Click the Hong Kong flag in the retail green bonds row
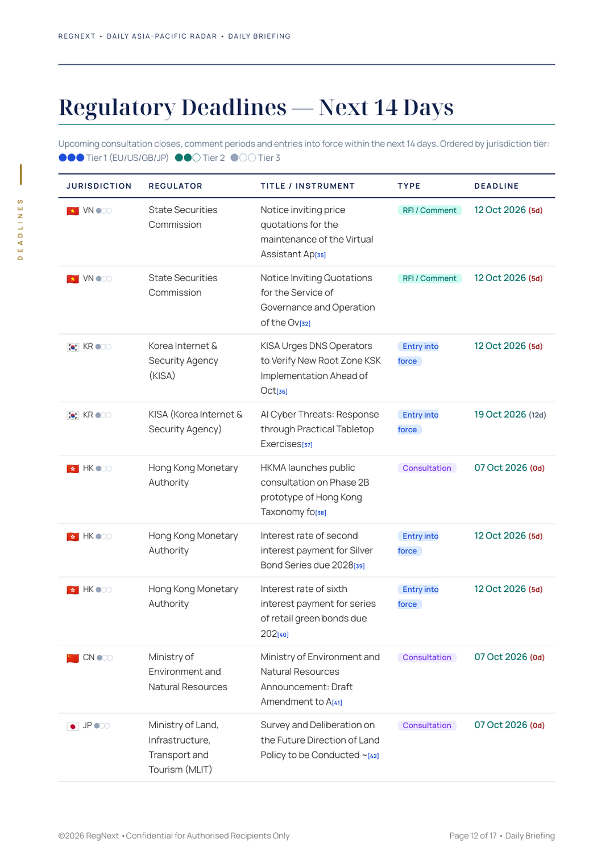This screenshot has height=868, width=614. point(73,590)
